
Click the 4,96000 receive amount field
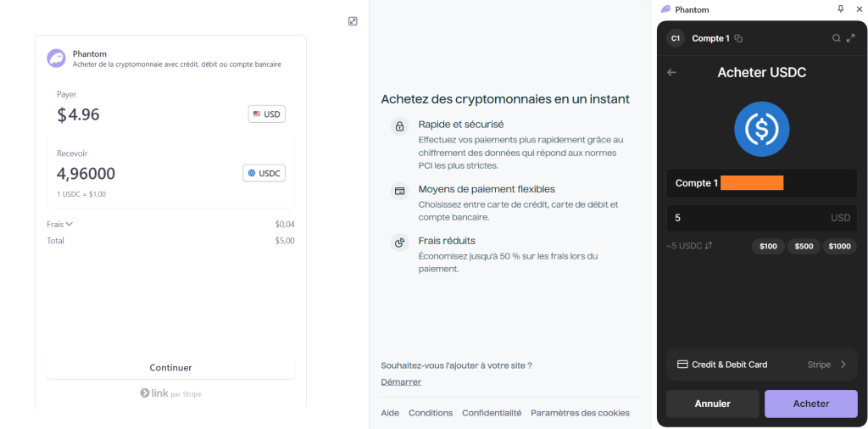(x=86, y=174)
